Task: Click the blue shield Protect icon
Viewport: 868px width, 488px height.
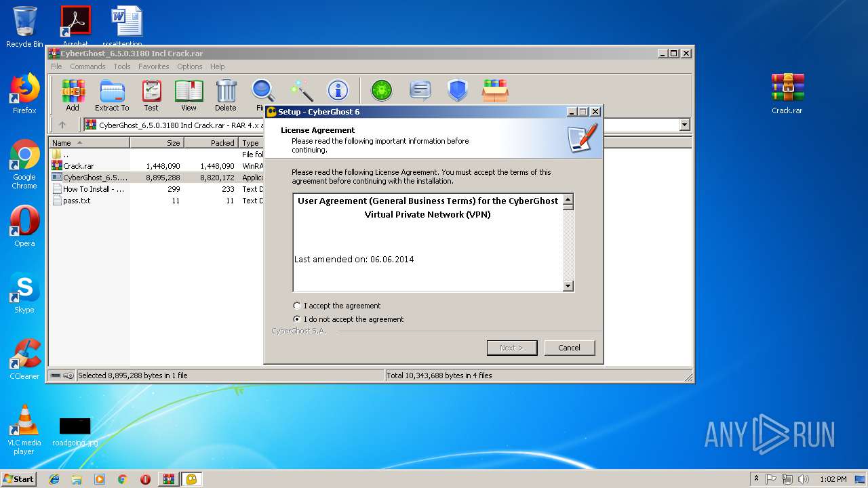Action: (x=458, y=90)
